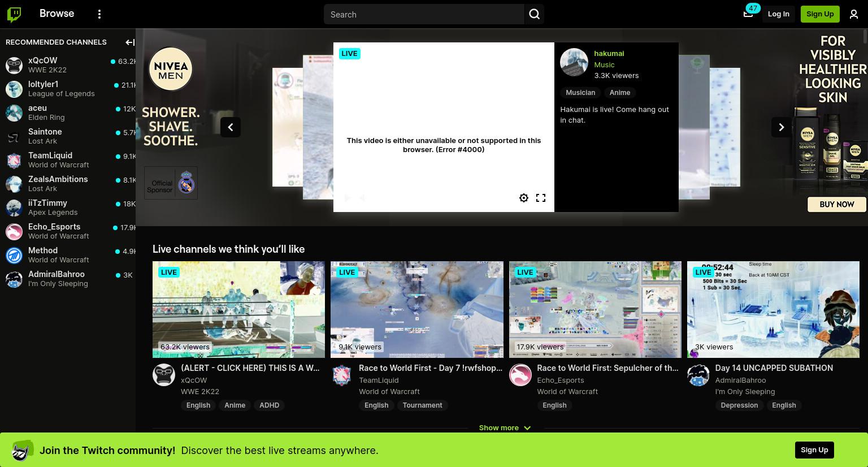Viewport: 868px width, 467px height.
Task: Open I'm Only Sleeping category under card
Action: [x=745, y=392]
